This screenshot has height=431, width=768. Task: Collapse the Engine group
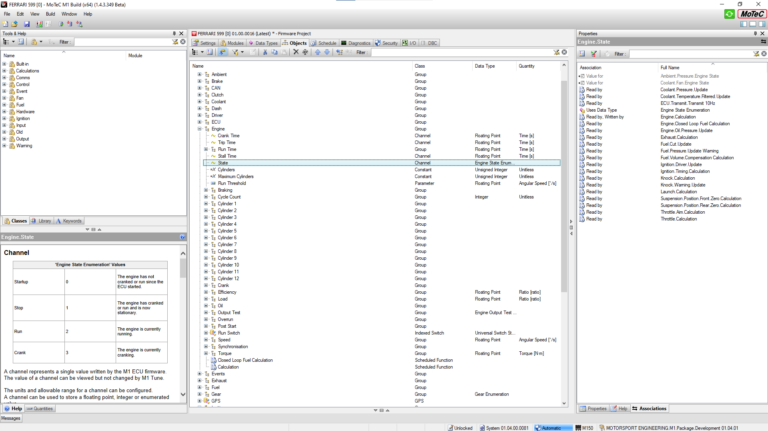coord(199,129)
